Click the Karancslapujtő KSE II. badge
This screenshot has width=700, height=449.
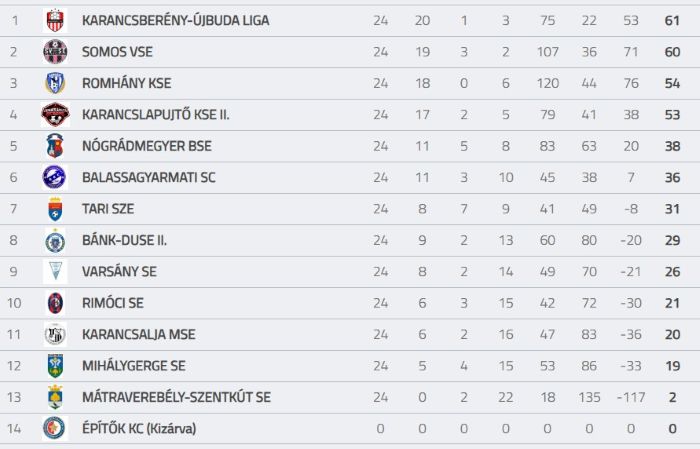coord(55,115)
